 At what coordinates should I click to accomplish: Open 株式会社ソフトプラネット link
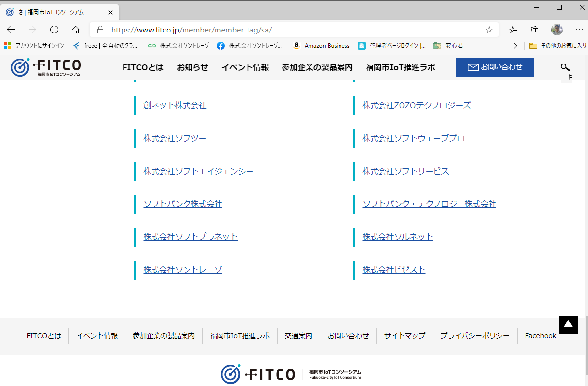tap(190, 237)
